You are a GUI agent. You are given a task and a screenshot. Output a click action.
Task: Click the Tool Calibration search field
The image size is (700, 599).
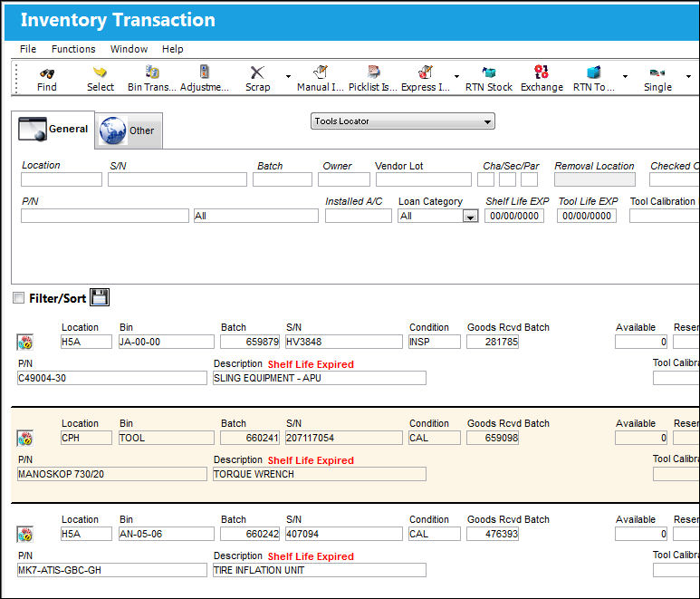665,216
